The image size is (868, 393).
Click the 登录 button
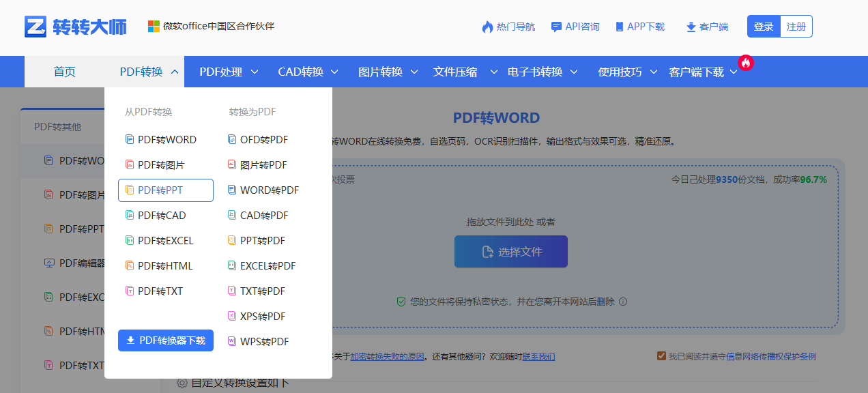pyautogui.click(x=764, y=27)
